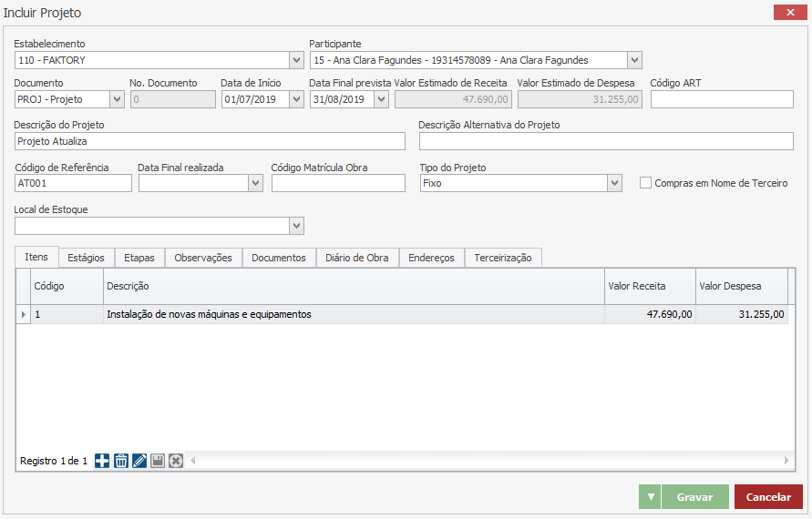Close the Incluir Projeto window
This screenshot has height=519, width=812.
pos(786,13)
